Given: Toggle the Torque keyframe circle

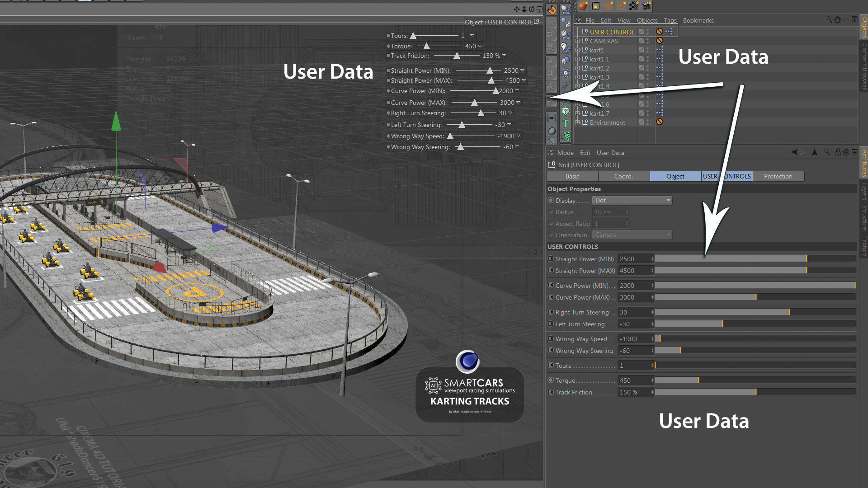Looking at the screenshot, I should (550, 380).
